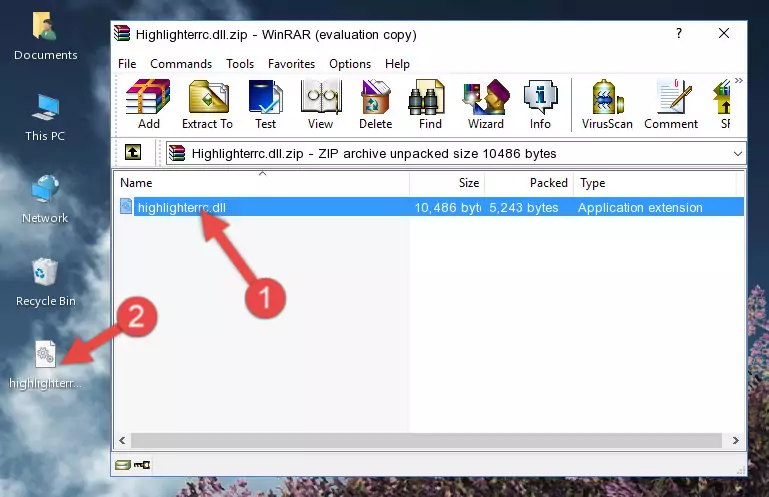Expand hidden toolbar items chevron
The image size is (769, 497).
coord(739,80)
